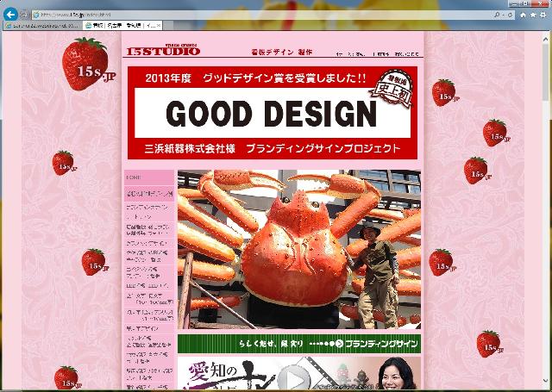The width and height of the screenshot is (552, 392).
Task: Switch to the first inactive browser tab
Action: click(42, 25)
